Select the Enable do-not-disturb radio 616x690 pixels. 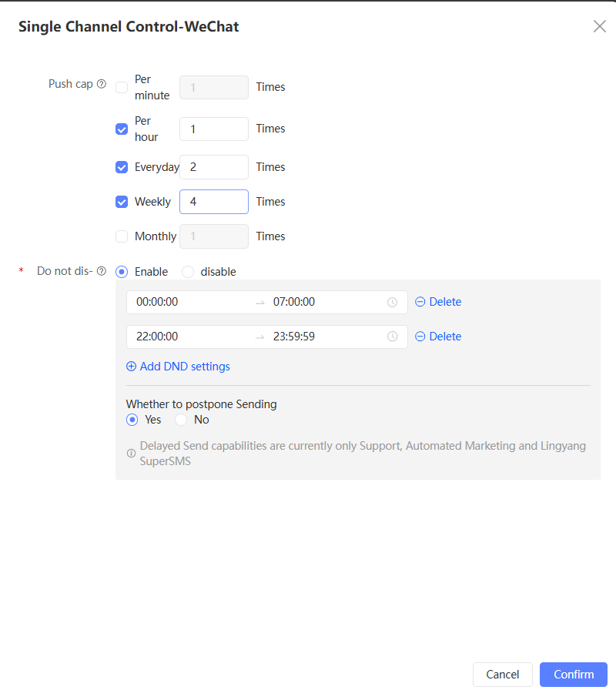pyautogui.click(x=122, y=272)
